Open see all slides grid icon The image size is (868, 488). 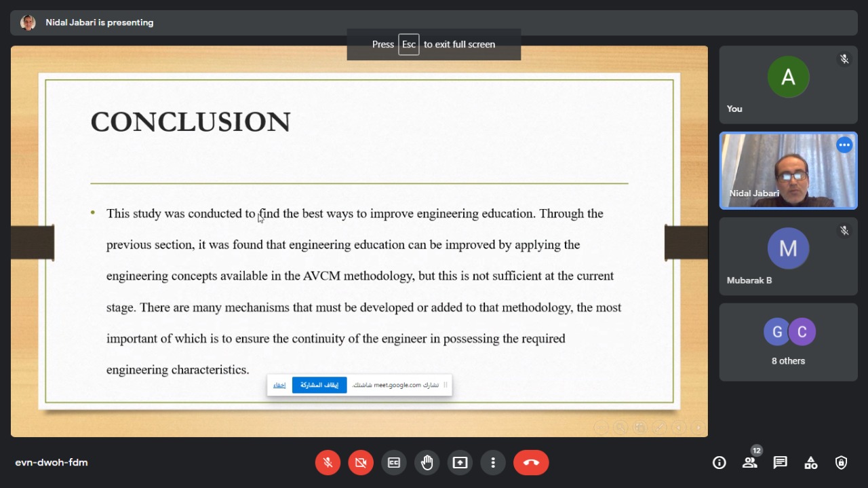tap(640, 428)
